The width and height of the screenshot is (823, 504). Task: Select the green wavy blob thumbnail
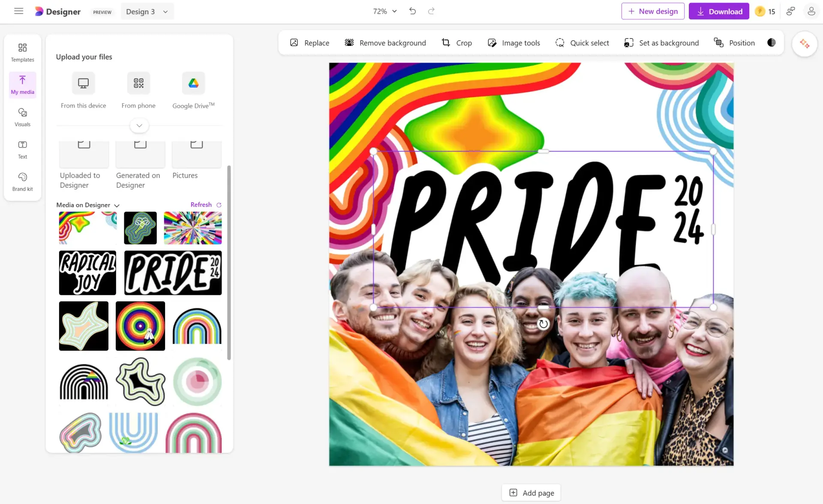coord(140,228)
